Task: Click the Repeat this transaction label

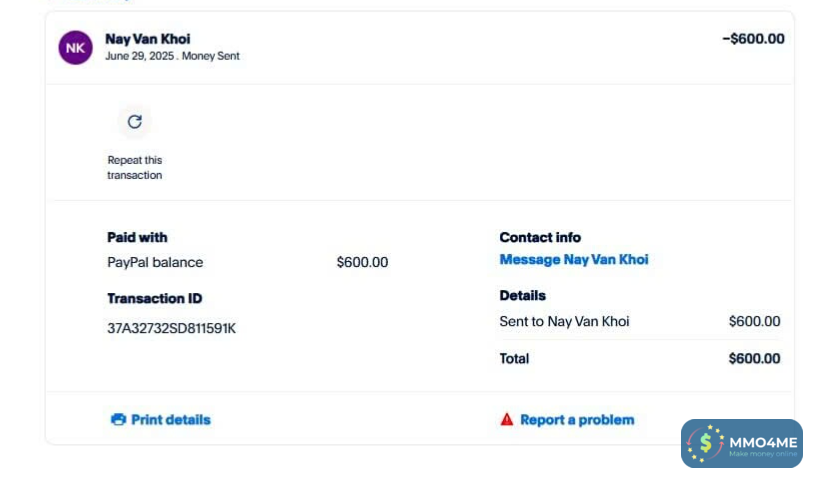Action: coord(135,168)
